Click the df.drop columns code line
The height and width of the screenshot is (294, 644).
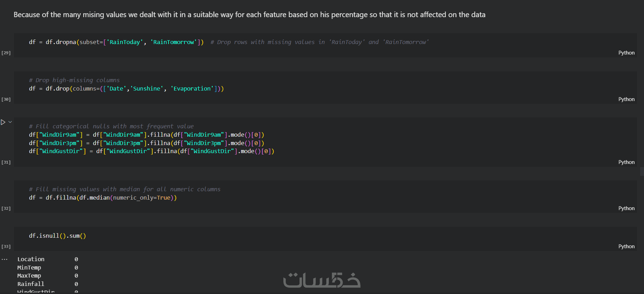click(x=126, y=89)
